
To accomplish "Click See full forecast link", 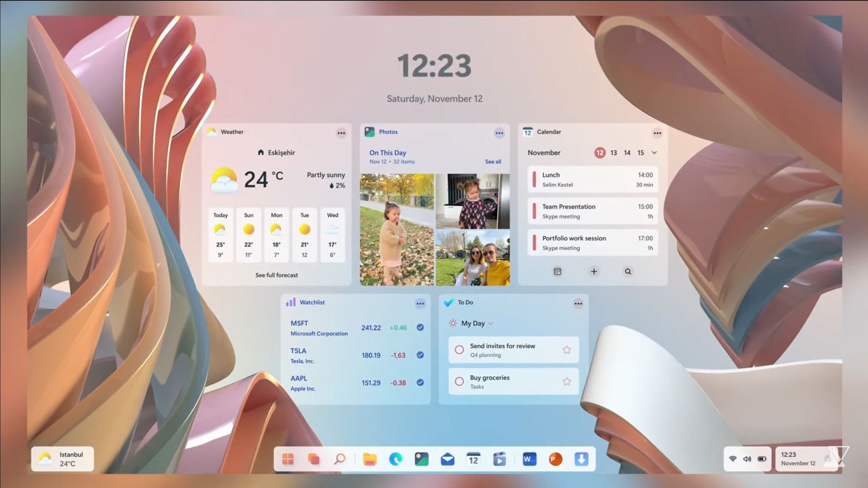I will click(x=277, y=274).
